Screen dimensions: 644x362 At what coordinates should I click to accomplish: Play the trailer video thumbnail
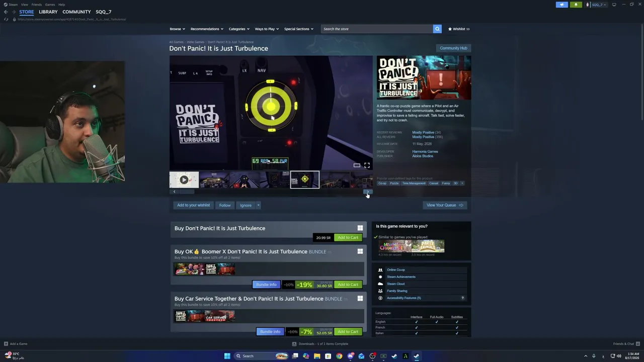184,179
